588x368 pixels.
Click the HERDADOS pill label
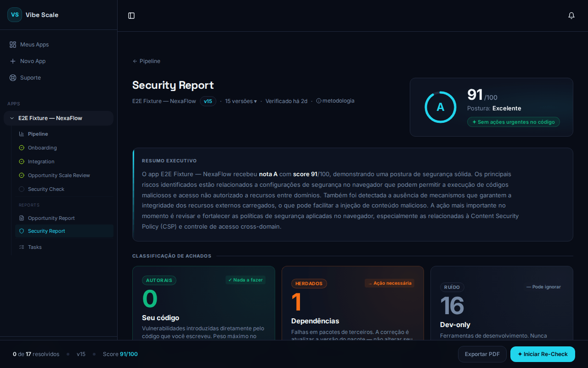309,283
